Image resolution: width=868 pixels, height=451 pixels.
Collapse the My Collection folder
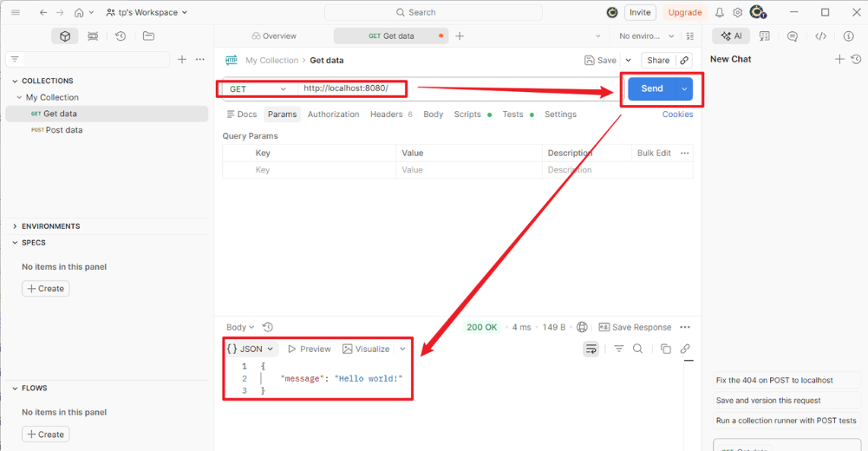pyautogui.click(x=19, y=97)
